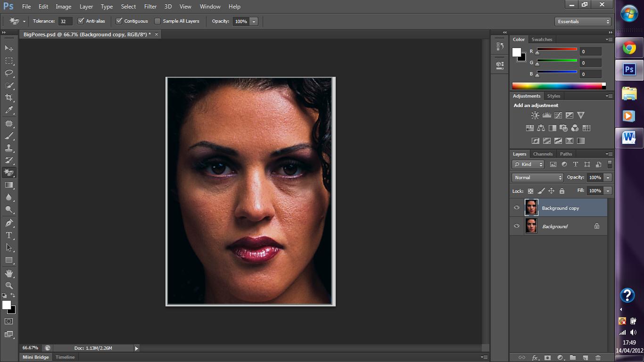Select the Zoom tool
644x362 pixels.
pos(9,286)
